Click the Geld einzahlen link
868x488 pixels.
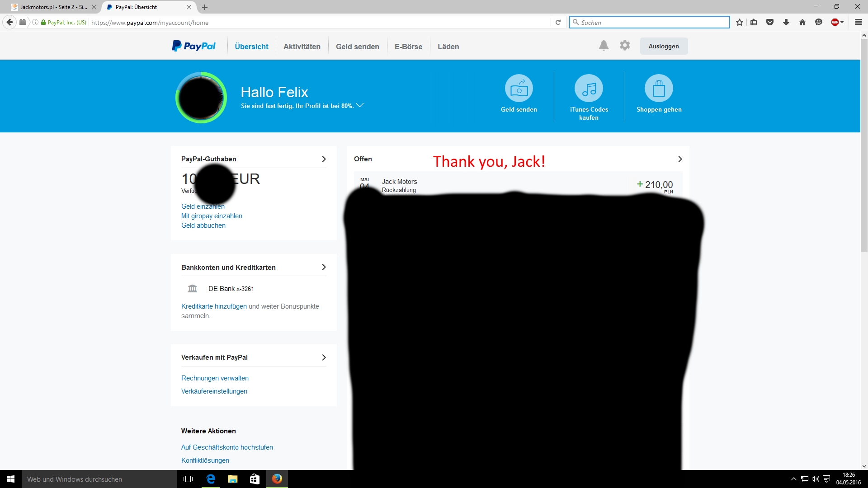pyautogui.click(x=203, y=206)
